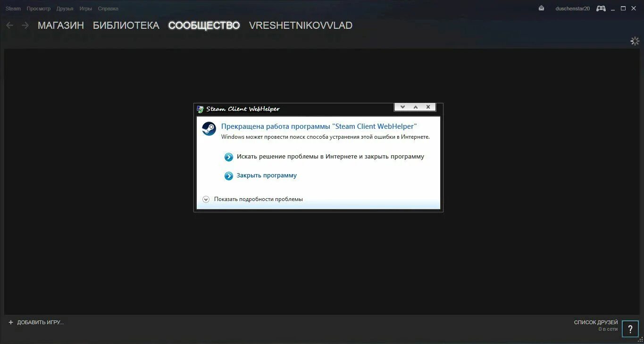The width and height of the screenshot is (644, 344).
Task: Close the Steam Client WebHelper dialog
Action: pyautogui.click(x=428, y=107)
